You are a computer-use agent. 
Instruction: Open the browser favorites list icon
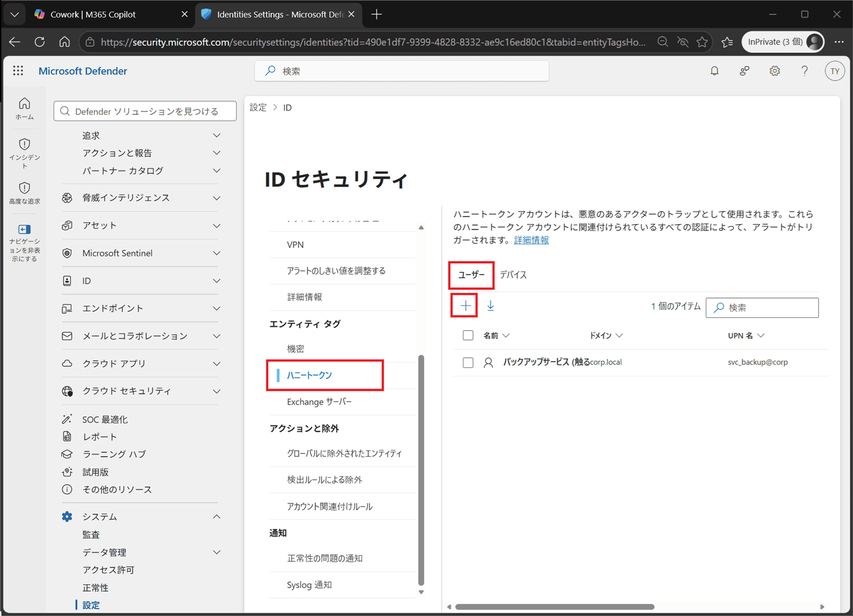pyautogui.click(x=727, y=42)
